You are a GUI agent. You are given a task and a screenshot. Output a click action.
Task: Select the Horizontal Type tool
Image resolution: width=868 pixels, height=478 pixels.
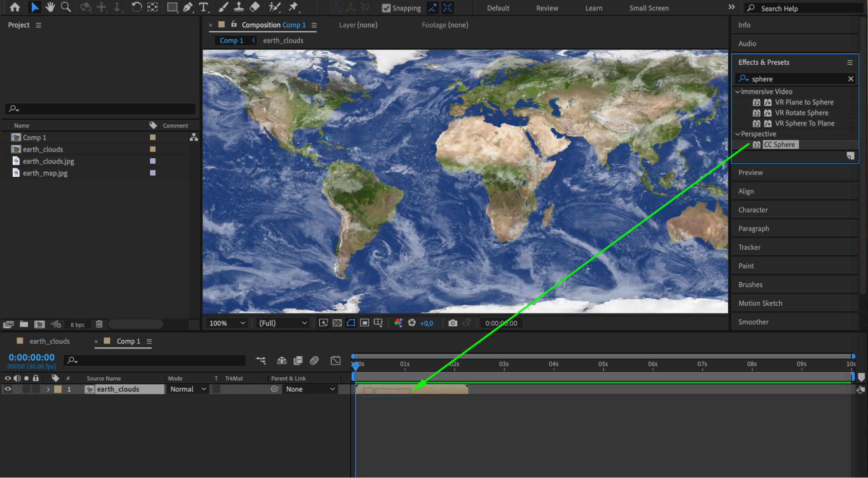click(203, 7)
